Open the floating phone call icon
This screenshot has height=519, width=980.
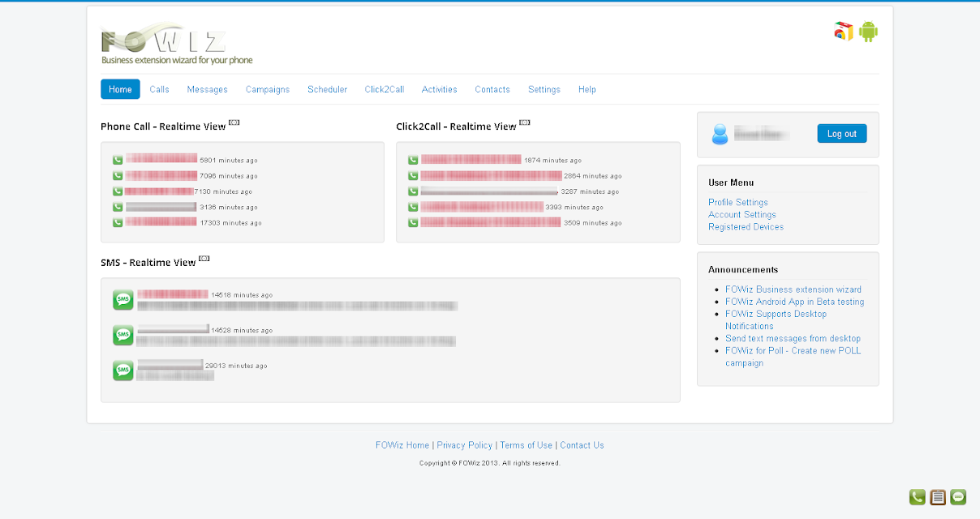[917, 497]
